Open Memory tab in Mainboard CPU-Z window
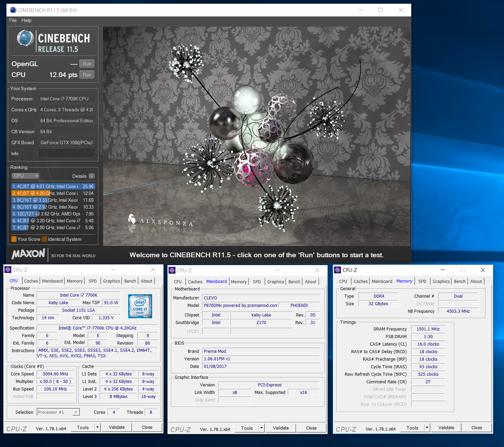 [x=239, y=282]
